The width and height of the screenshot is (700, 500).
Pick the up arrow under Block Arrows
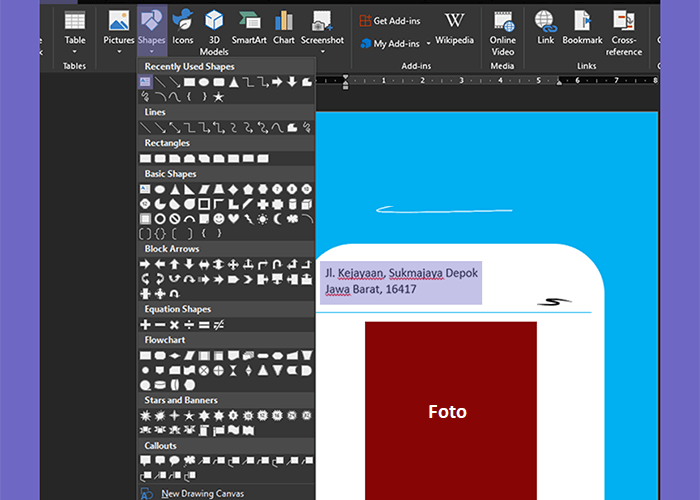coord(175,264)
